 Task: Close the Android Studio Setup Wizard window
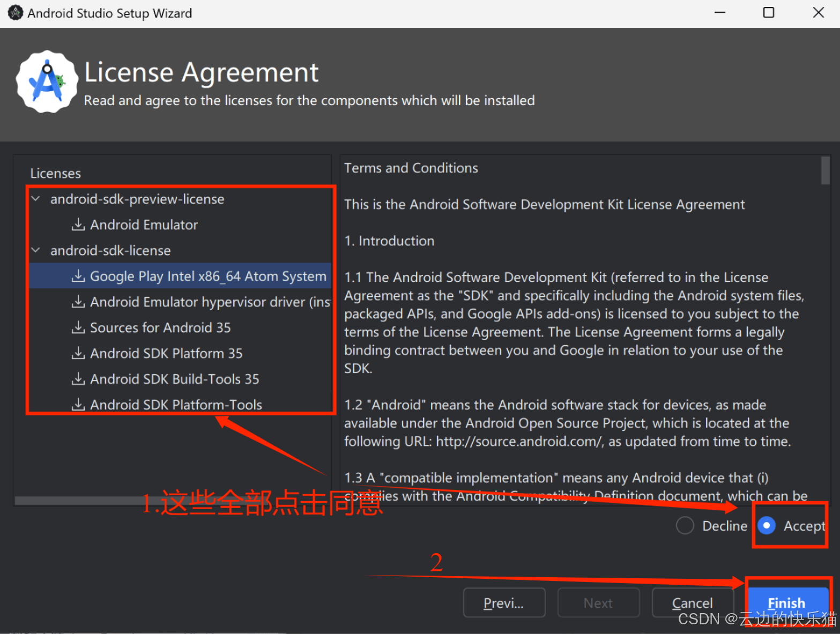pos(818,12)
